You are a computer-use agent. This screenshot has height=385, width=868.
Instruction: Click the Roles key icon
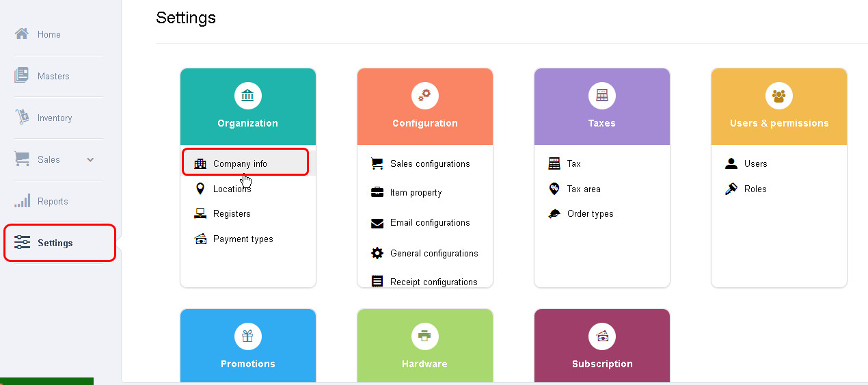pyautogui.click(x=731, y=189)
